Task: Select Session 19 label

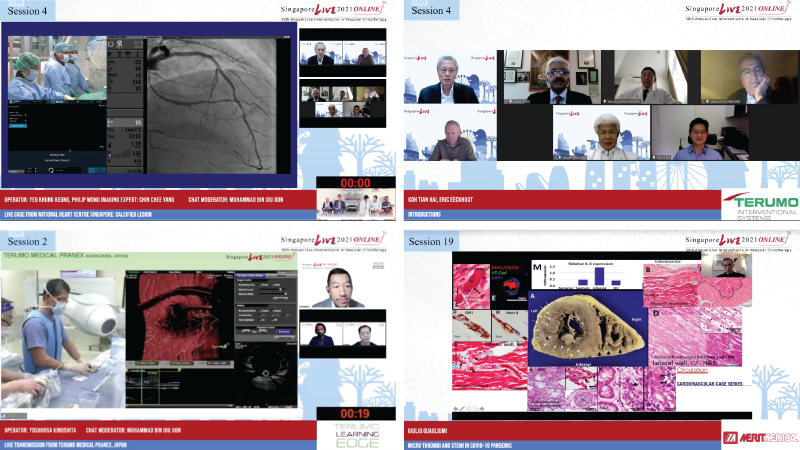Action: pos(431,241)
